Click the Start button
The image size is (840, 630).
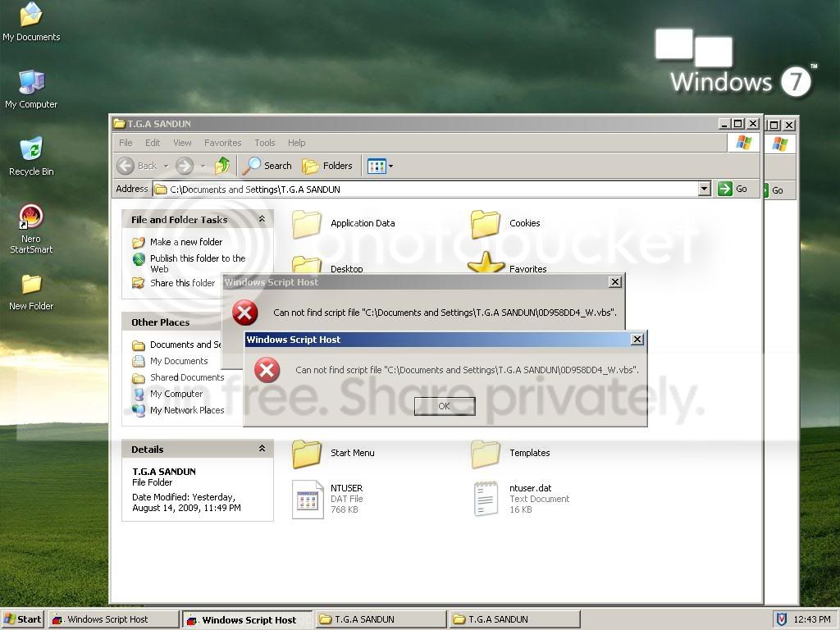click(22, 619)
